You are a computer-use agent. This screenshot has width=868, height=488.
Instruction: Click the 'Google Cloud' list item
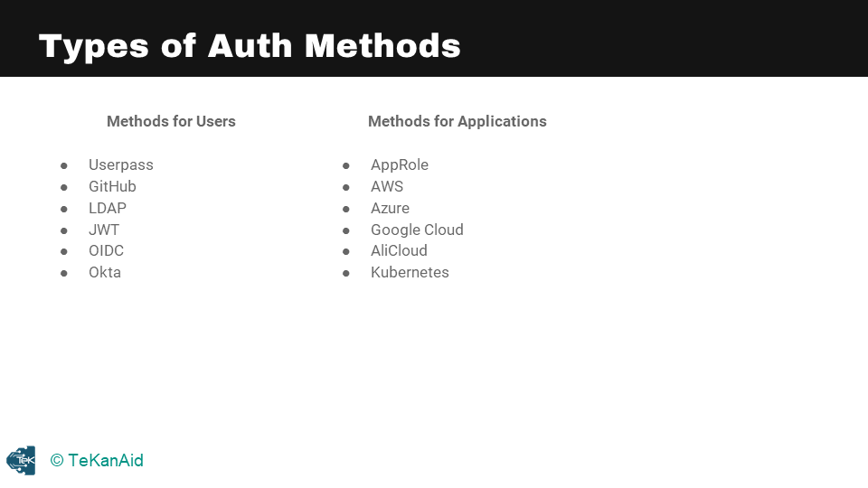pyautogui.click(x=417, y=230)
